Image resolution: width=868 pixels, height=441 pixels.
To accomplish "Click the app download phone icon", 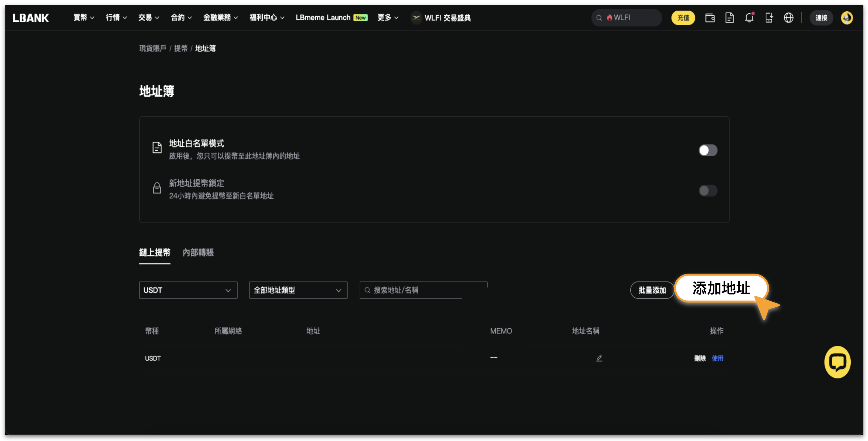I will (769, 18).
